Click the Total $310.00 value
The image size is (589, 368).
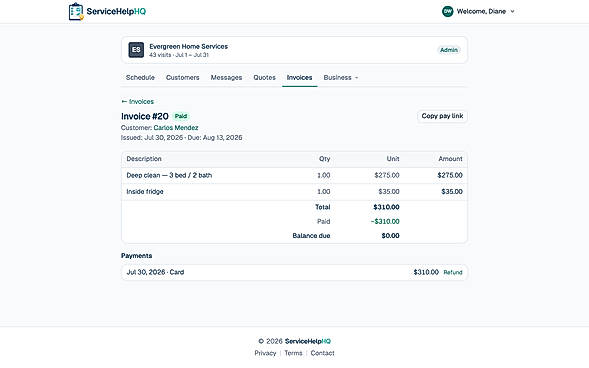pyautogui.click(x=386, y=207)
